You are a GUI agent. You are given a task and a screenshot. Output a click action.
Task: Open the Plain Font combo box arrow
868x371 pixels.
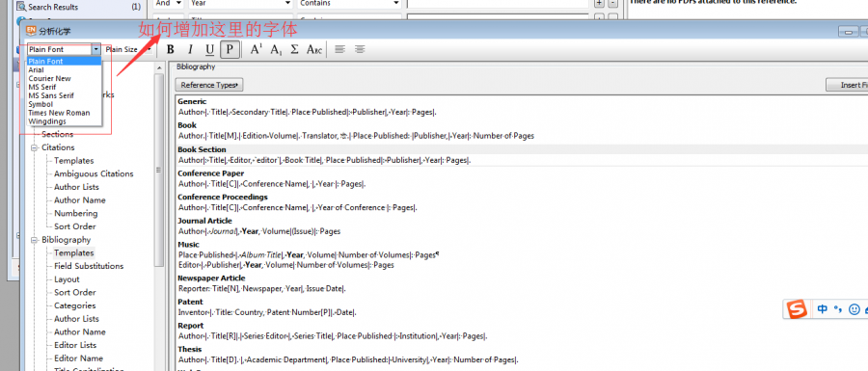click(96, 49)
